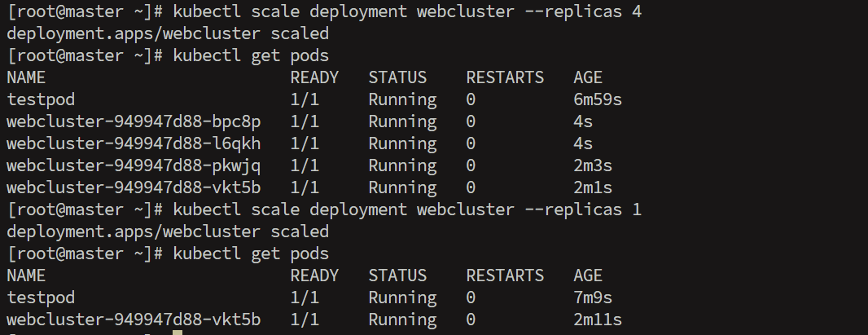Click the first STATUS column header

[x=397, y=77]
